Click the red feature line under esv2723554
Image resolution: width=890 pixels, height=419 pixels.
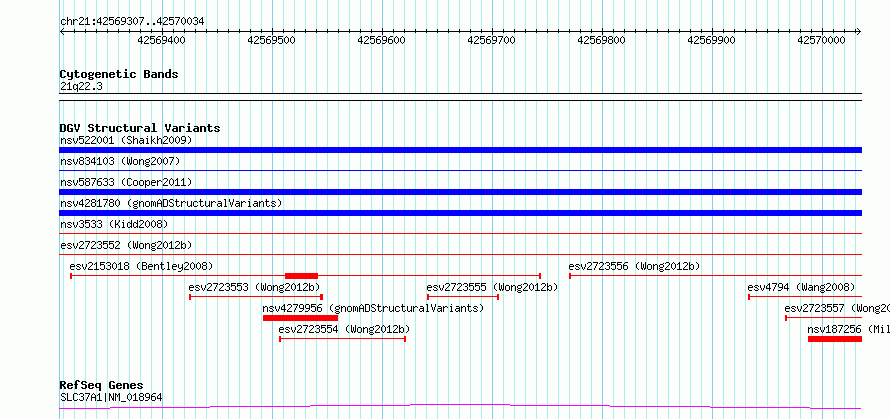[342, 339]
